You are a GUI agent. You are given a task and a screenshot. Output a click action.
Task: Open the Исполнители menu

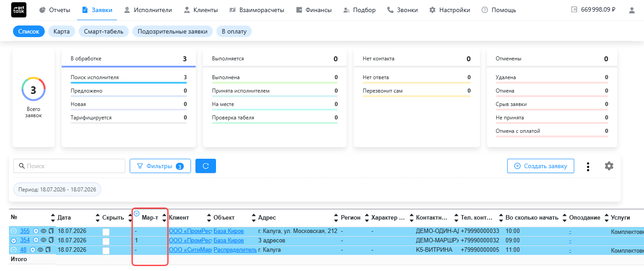(150, 10)
